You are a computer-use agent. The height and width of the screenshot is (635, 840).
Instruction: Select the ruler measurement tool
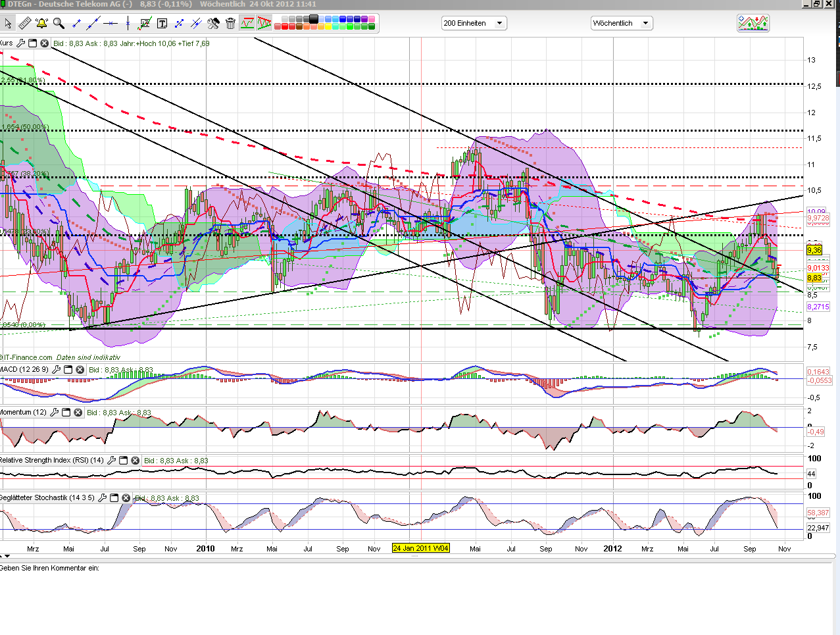point(24,24)
